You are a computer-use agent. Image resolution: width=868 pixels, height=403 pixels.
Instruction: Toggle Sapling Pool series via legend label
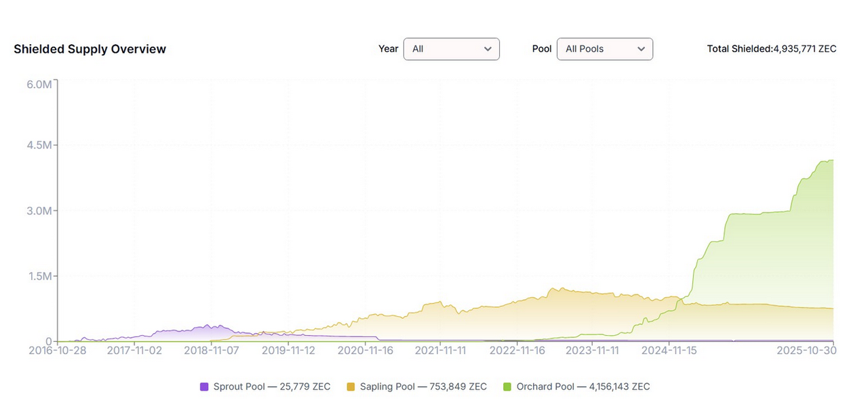pyautogui.click(x=422, y=387)
